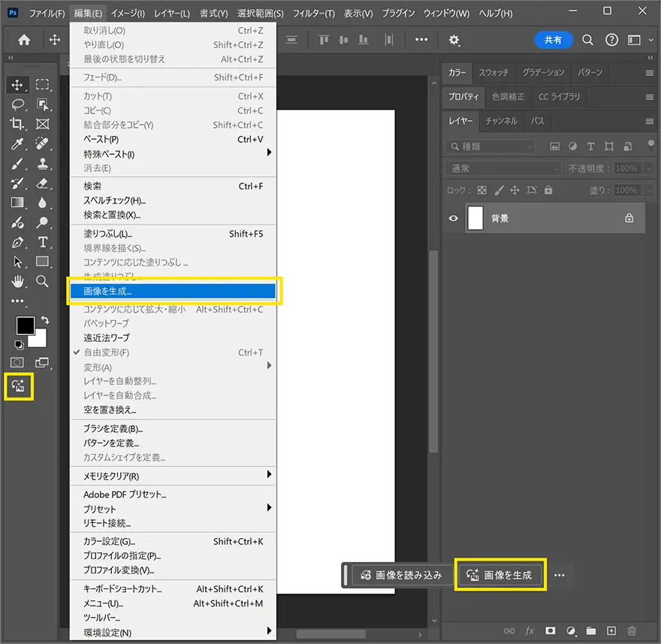The height and width of the screenshot is (644, 661).
Task: Toggle lock all padlock icon
Action: click(548, 190)
